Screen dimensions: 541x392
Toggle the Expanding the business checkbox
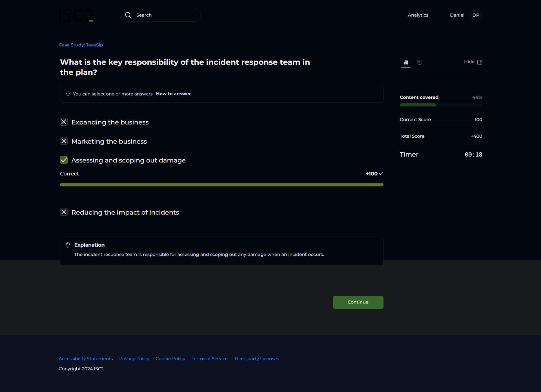point(64,122)
